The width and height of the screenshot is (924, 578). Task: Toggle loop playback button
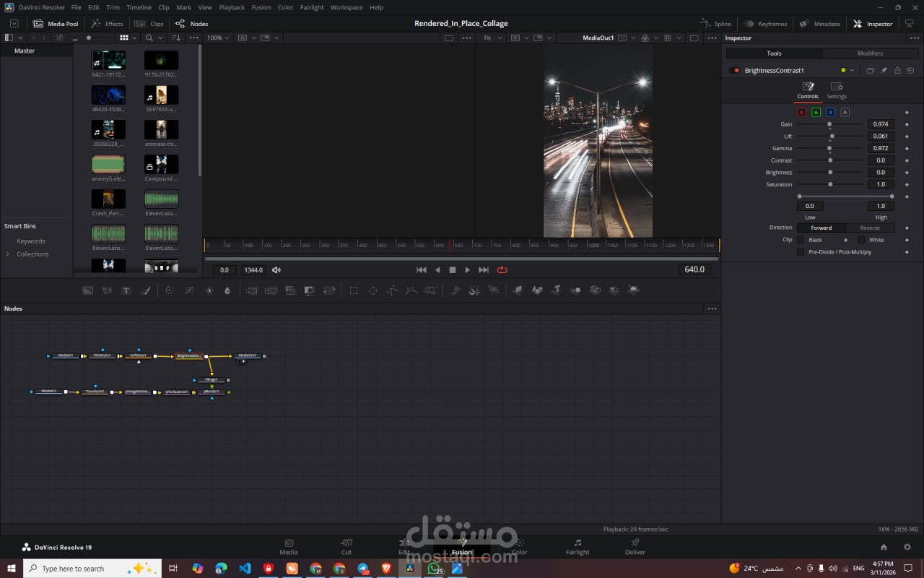coord(502,270)
